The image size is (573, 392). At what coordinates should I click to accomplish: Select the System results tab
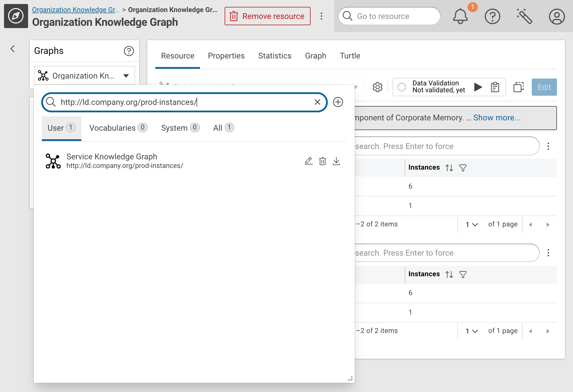point(180,128)
